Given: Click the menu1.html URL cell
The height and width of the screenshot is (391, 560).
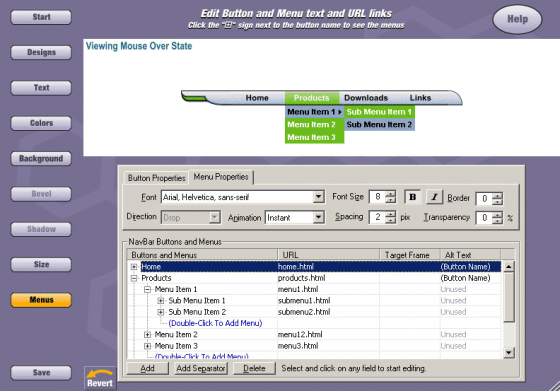Looking at the screenshot, I should (x=328, y=289).
